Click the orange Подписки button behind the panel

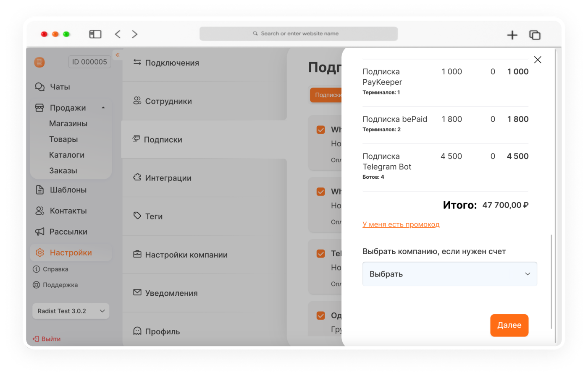(326, 95)
